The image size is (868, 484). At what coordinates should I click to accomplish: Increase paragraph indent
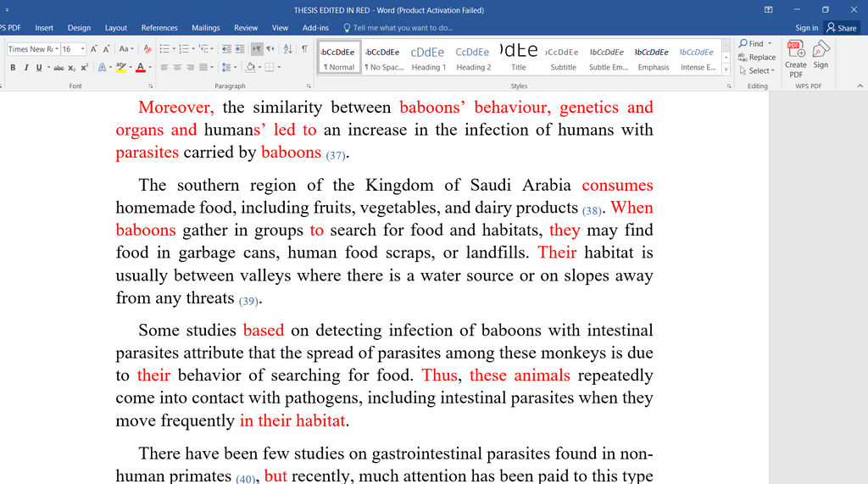click(x=239, y=48)
